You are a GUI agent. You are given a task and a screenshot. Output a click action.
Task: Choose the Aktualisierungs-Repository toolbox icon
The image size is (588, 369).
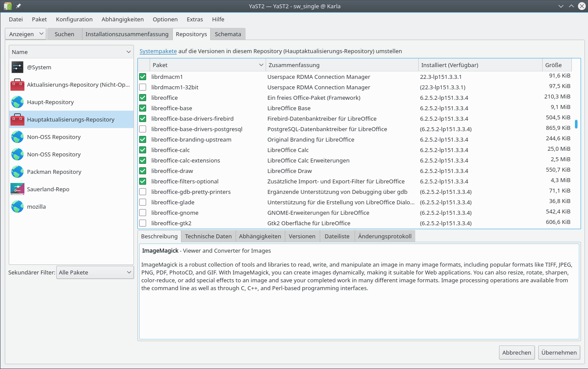click(x=17, y=85)
